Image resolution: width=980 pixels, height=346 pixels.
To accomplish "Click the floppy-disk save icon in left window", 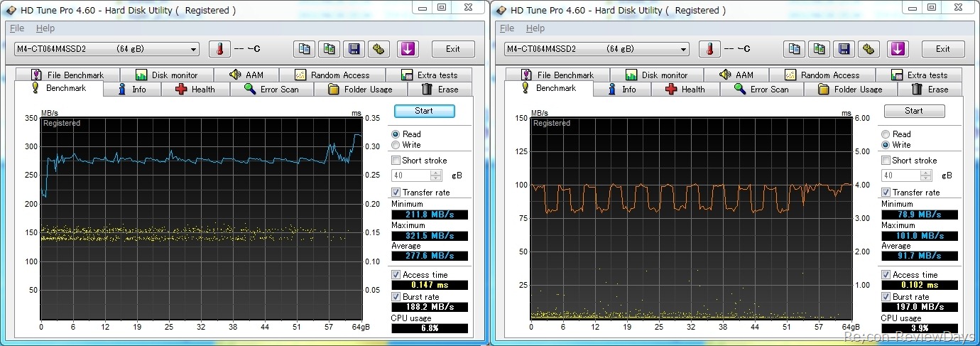I will click(x=354, y=49).
